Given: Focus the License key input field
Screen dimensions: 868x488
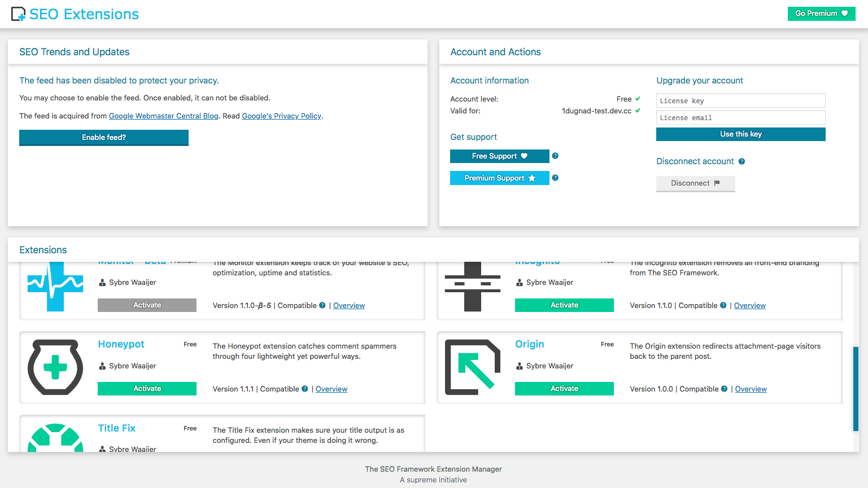Looking at the screenshot, I should coord(741,100).
